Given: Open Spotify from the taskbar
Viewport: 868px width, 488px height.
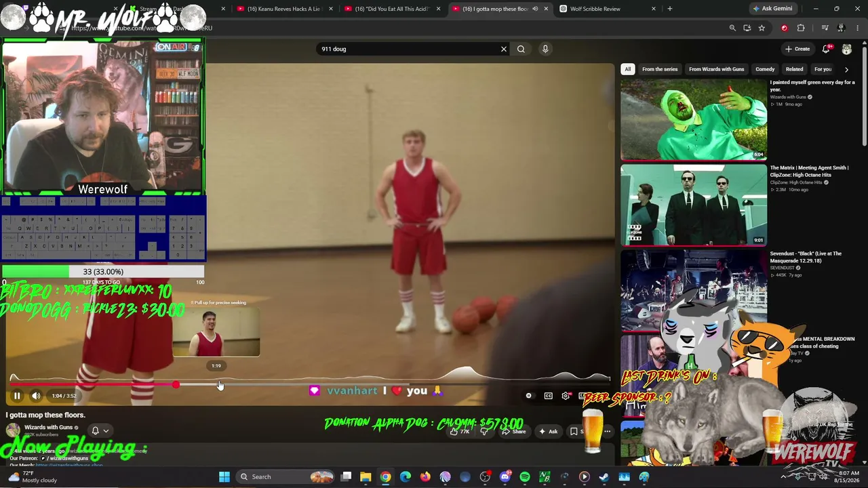Looking at the screenshot, I should pos(525,476).
